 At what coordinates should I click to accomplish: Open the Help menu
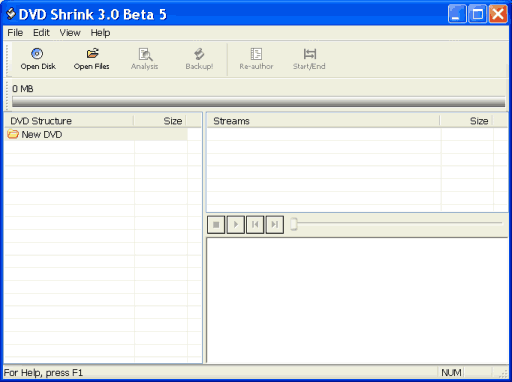point(100,33)
